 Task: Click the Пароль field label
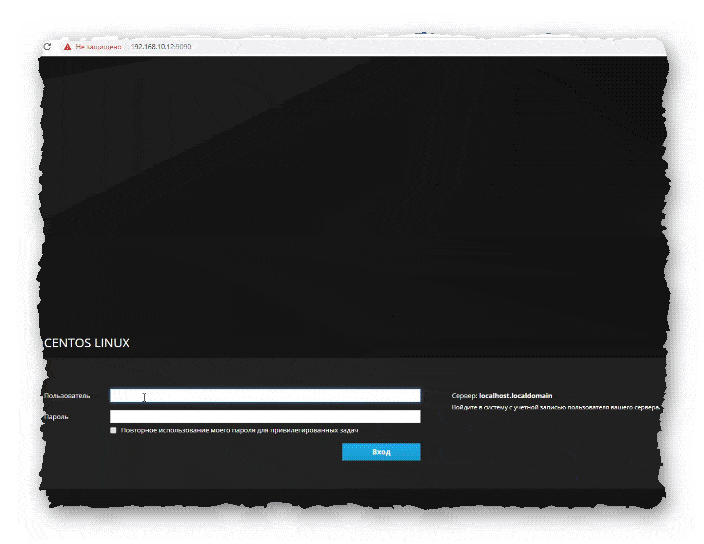pos(56,417)
